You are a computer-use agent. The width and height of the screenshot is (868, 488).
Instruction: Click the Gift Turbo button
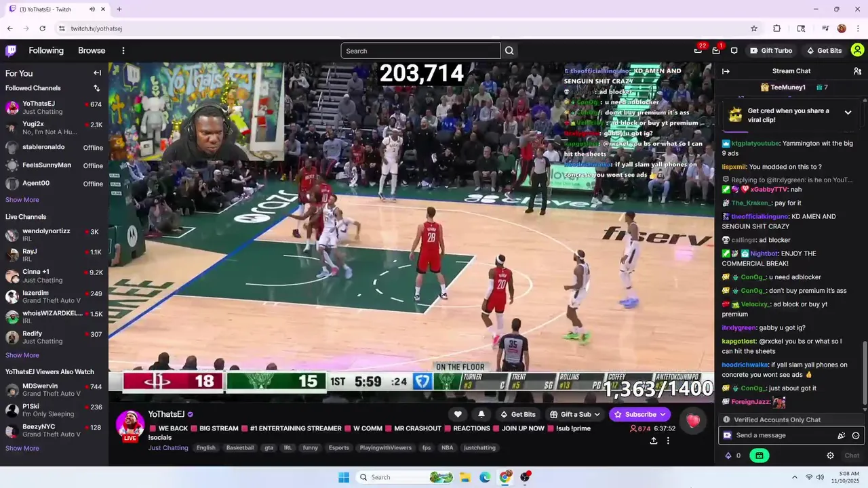(771, 51)
